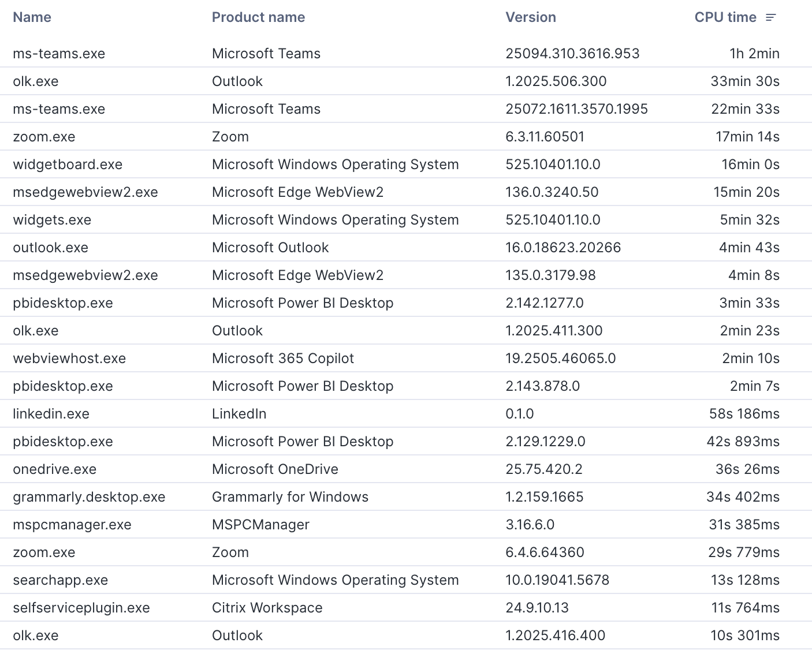The height and width of the screenshot is (650, 812).
Task: Select zoom.exe row version 6.3.11.60501
Action: [x=44, y=137]
